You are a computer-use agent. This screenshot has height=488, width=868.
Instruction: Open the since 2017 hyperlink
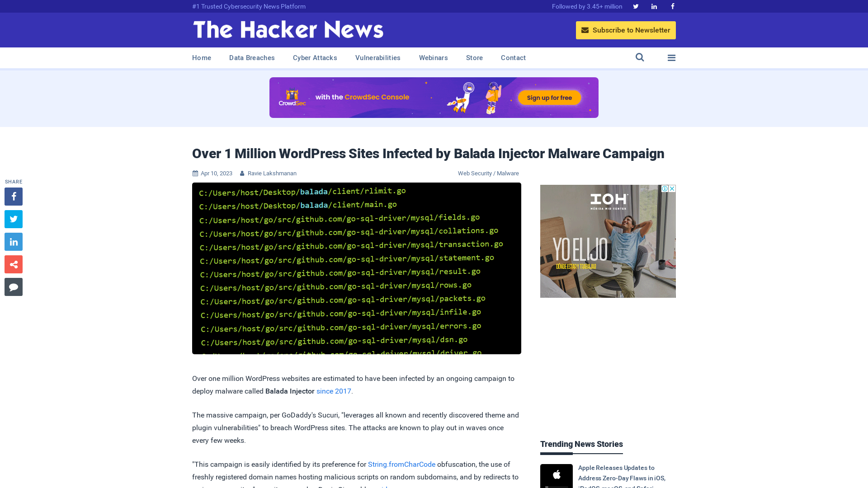pos(333,391)
